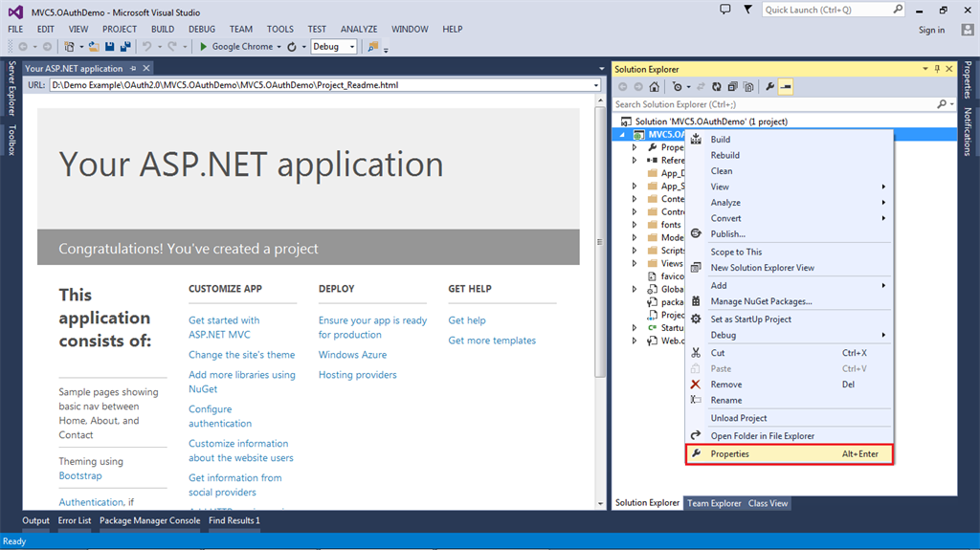Collapse the MVC5.OAuthDemo project tree node
Screen dimensions: 980x550
click(623, 135)
